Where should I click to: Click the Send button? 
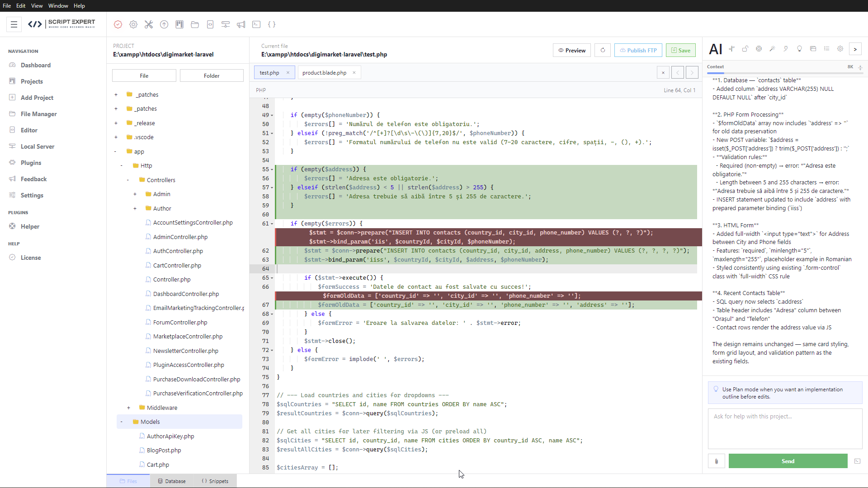tap(788, 461)
